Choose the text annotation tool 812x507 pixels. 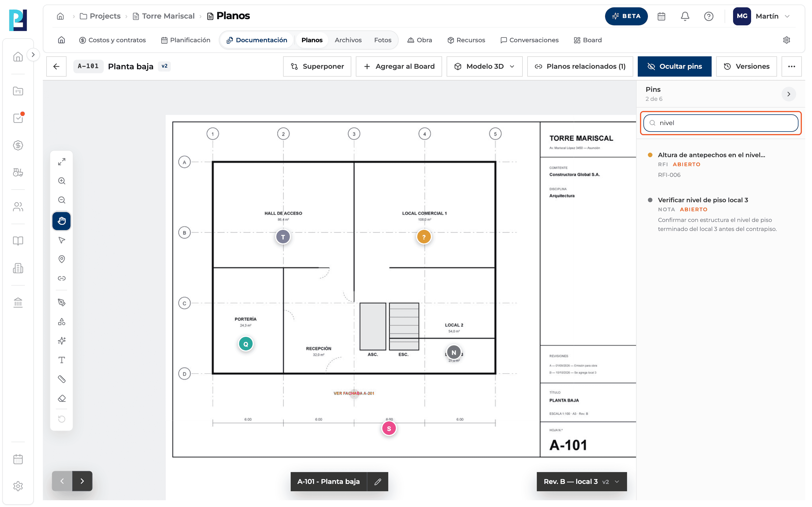[x=61, y=360]
